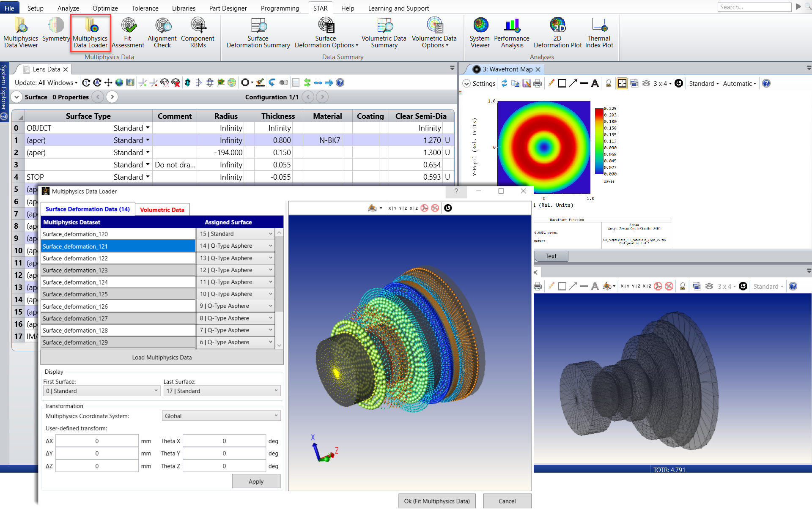
Task: Open the Standard dropdown in Wavefront Map
Action: (704, 83)
